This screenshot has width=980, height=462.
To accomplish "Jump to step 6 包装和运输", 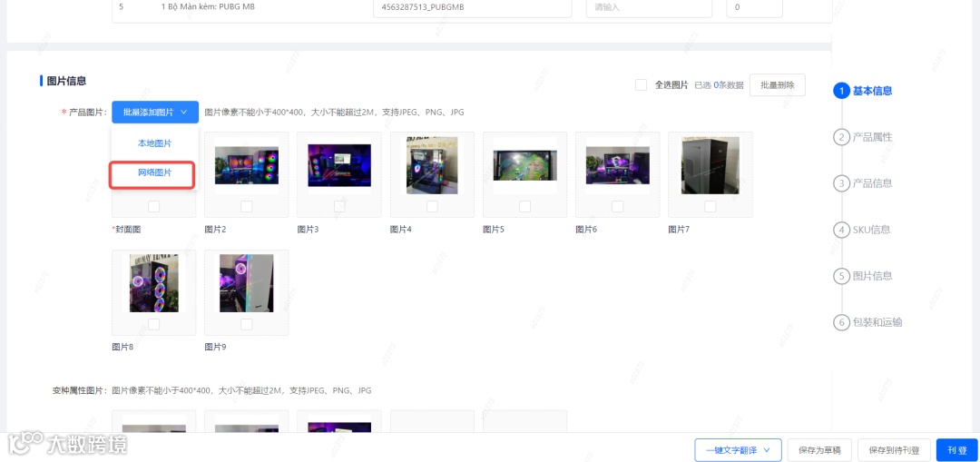I will click(867, 322).
